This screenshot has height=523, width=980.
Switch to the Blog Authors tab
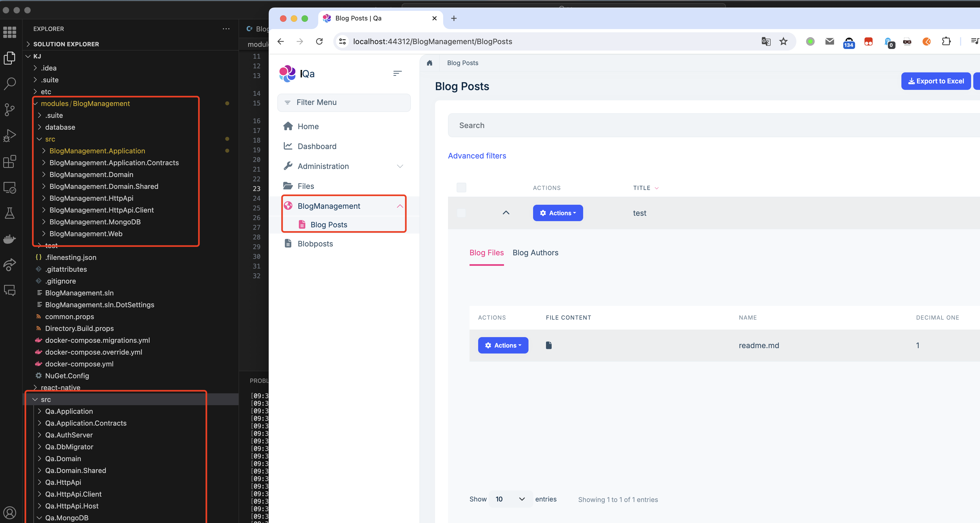(x=535, y=253)
